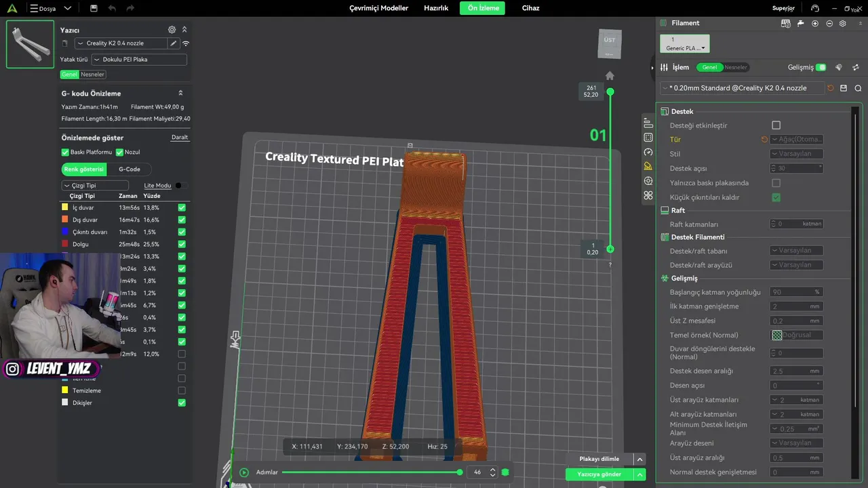This screenshot has width=868, height=488.
Task: Open printer settings gear icon in Yazıcı panel
Action: click(172, 30)
